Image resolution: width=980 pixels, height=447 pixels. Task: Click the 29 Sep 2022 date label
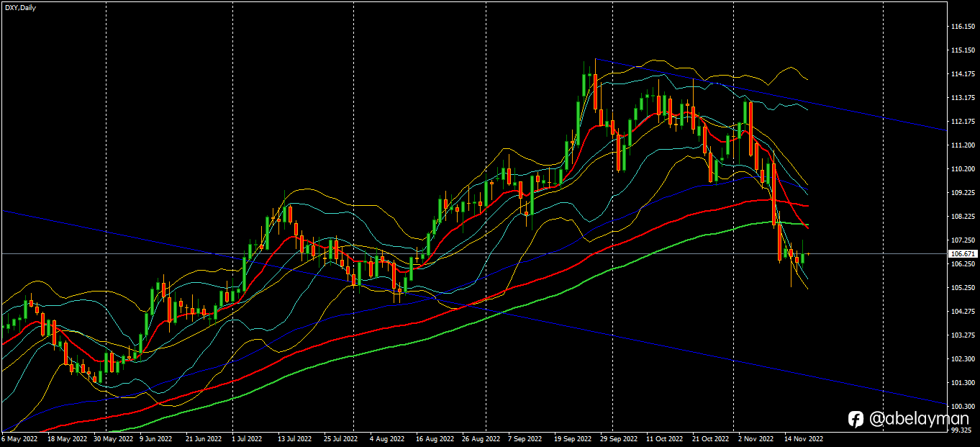[620, 438]
